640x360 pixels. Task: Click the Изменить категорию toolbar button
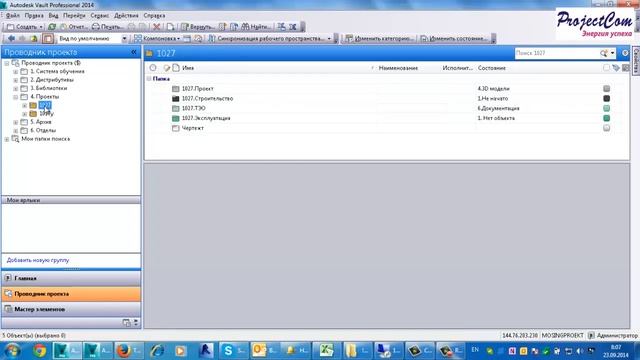(379, 38)
